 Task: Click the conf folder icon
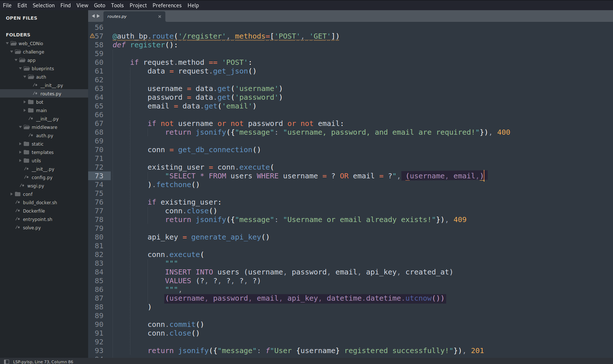click(x=18, y=194)
